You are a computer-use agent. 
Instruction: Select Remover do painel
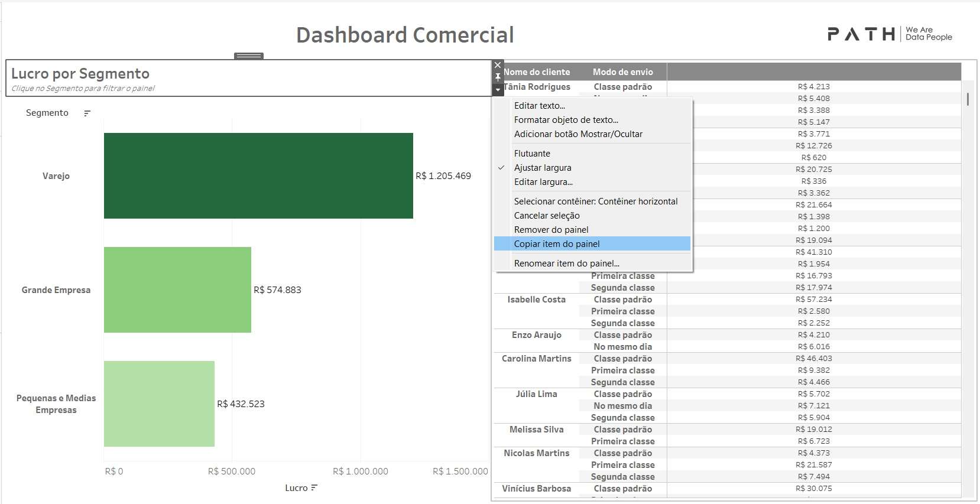[x=551, y=230]
